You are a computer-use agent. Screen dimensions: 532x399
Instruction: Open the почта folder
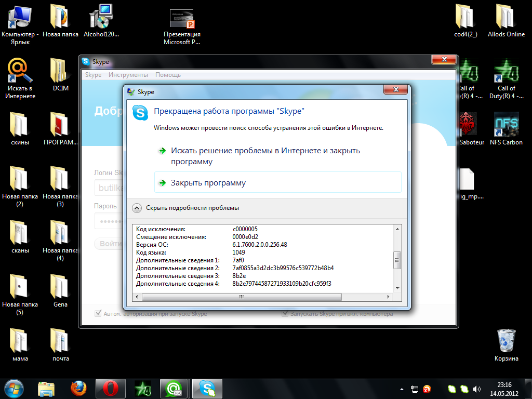click(60, 345)
